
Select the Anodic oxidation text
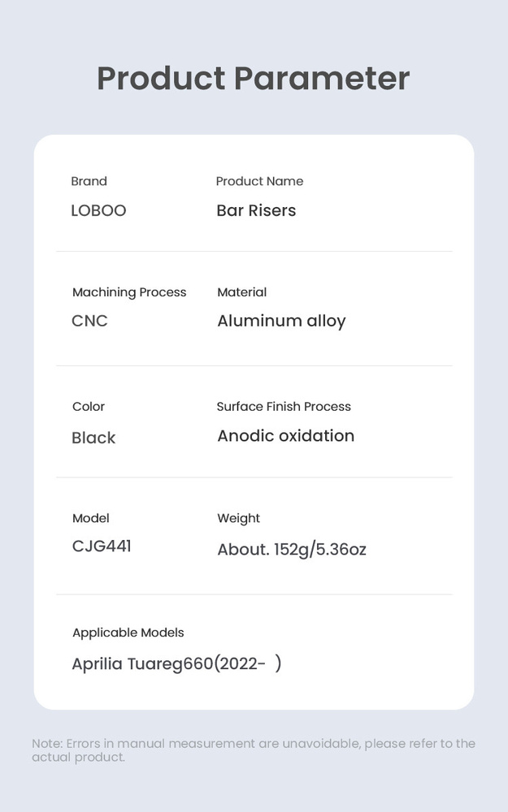tap(285, 436)
